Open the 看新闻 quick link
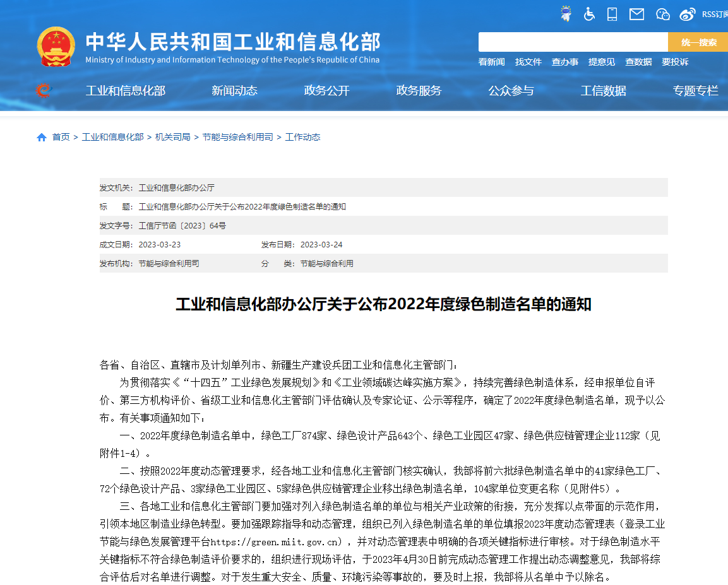728x585 pixels. tap(492, 61)
